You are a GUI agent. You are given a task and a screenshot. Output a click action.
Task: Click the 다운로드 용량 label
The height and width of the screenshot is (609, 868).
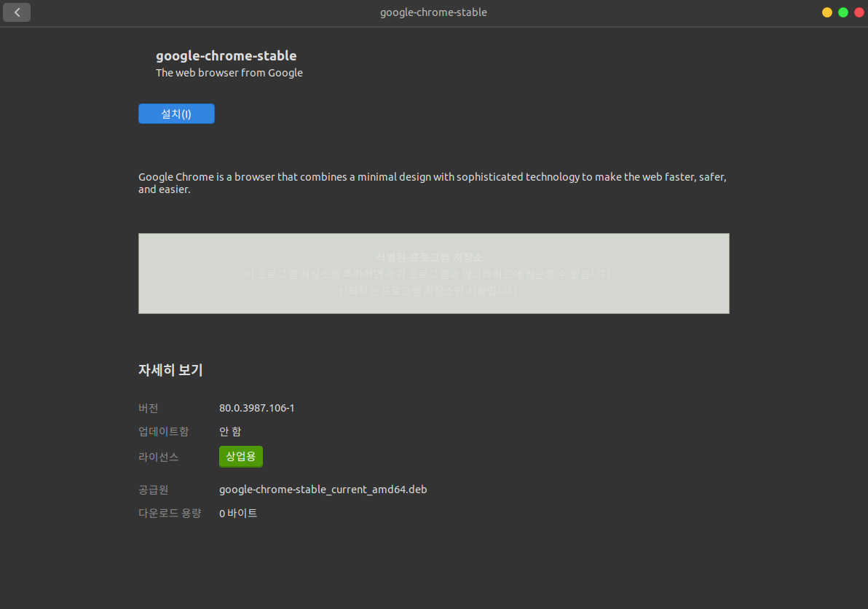tap(170, 514)
